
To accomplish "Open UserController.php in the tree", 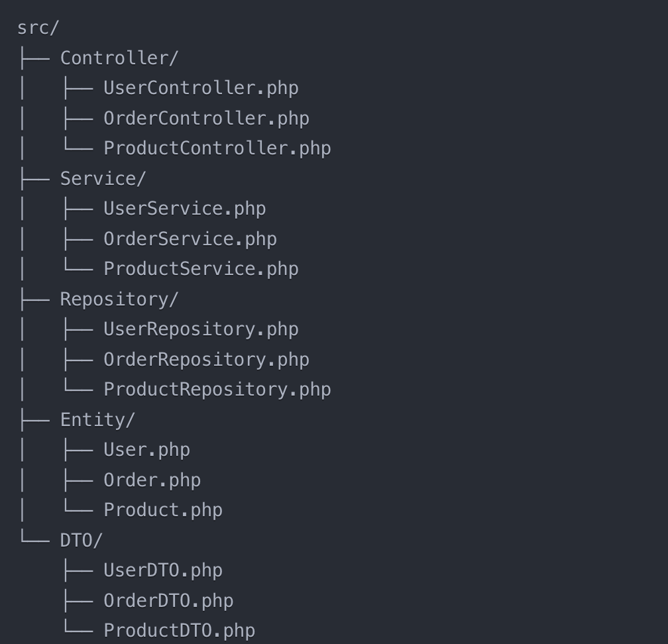I will 201,88.
